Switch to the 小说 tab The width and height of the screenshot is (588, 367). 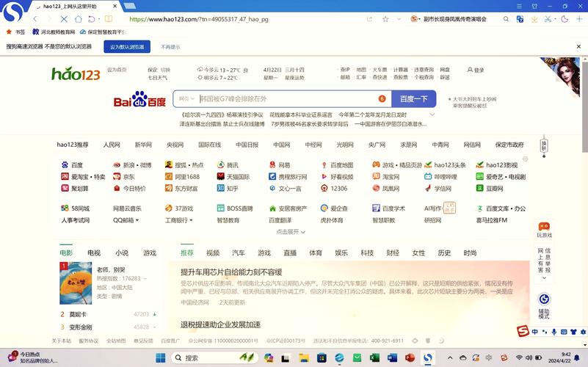pyautogui.click(x=122, y=253)
